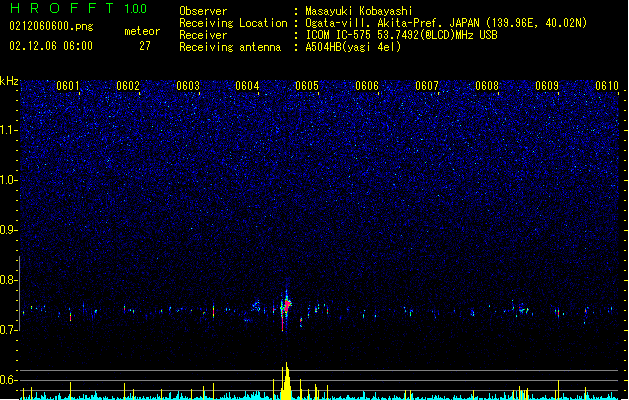Click the Ogata-vill. Akita-Pref. JAPAN location text

[446, 23]
